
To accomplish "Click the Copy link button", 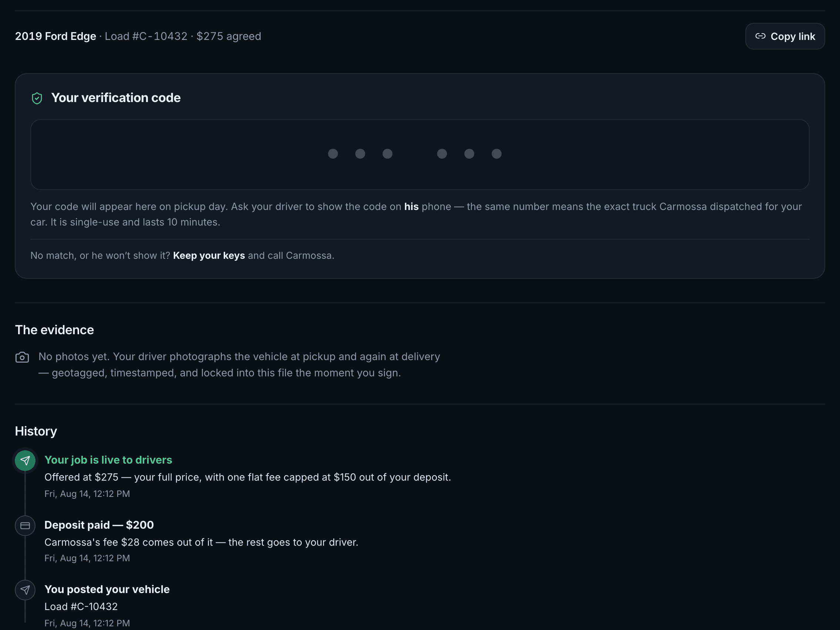I will click(x=785, y=36).
